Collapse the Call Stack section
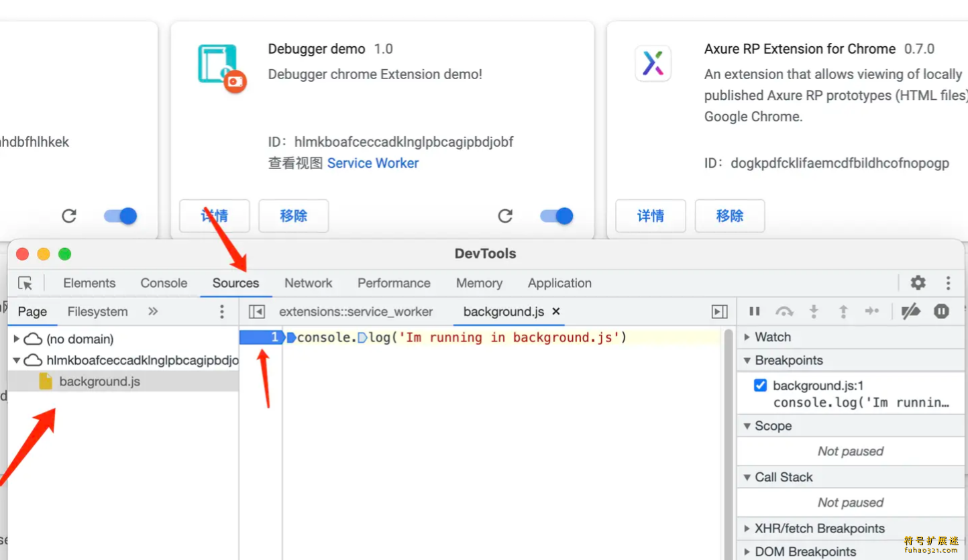The width and height of the screenshot is (968, 560). click(x=747, y=478)
